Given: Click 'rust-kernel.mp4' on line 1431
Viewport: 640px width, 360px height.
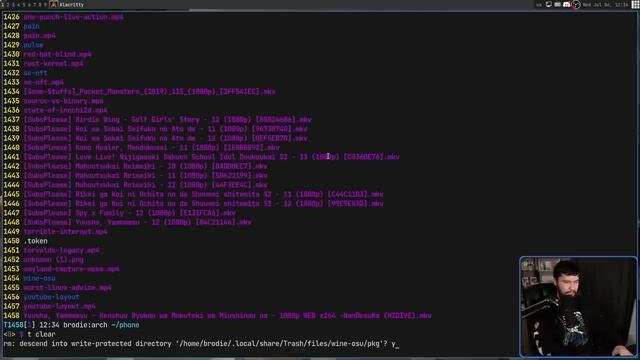Looking at the screenshot, I should [x=53, y=64].
